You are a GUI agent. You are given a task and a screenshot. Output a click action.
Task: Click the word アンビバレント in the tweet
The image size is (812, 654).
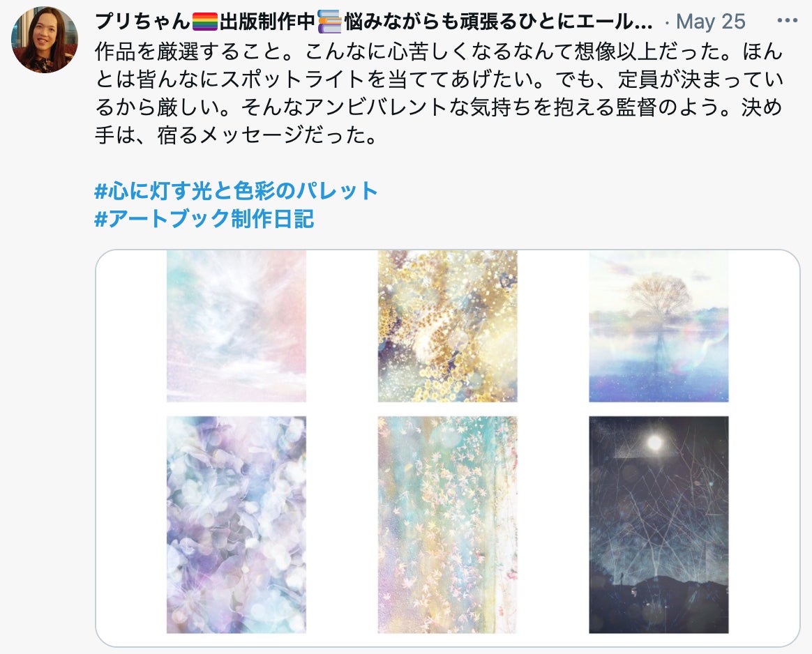tap(375, 107)
